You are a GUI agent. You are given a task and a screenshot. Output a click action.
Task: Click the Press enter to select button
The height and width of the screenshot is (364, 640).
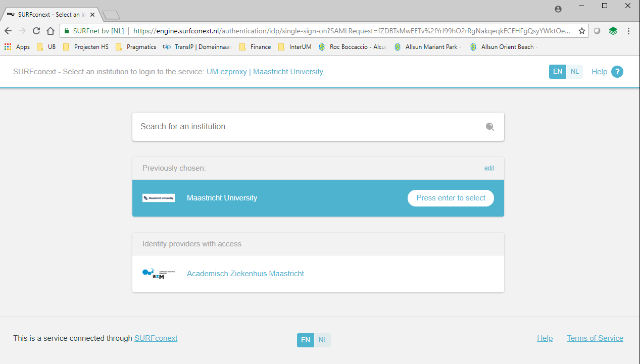click(451, 198)
